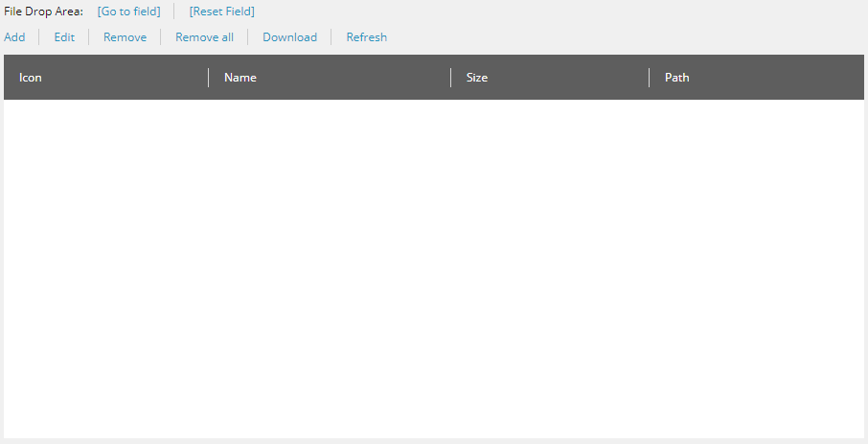The height and width of the screenshot is (444, 868).
Task: Click the Icon column header
Action: 31,78
